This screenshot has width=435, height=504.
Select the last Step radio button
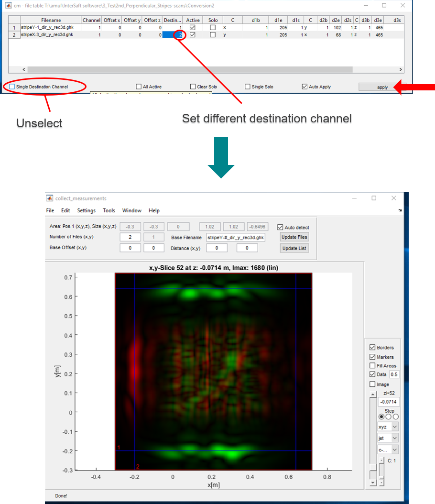pyautogui.click(x=396, y=416)
